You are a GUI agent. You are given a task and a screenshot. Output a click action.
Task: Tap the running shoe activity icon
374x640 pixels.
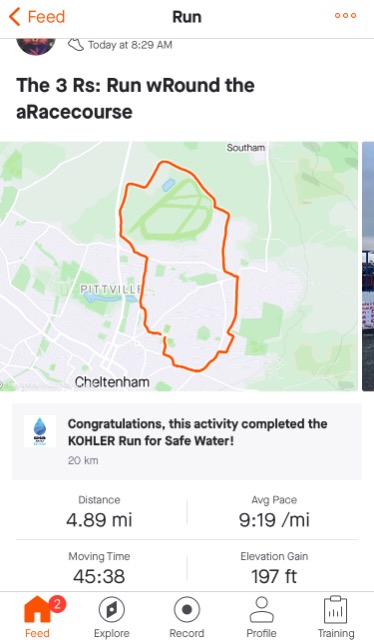click(76, 44)
